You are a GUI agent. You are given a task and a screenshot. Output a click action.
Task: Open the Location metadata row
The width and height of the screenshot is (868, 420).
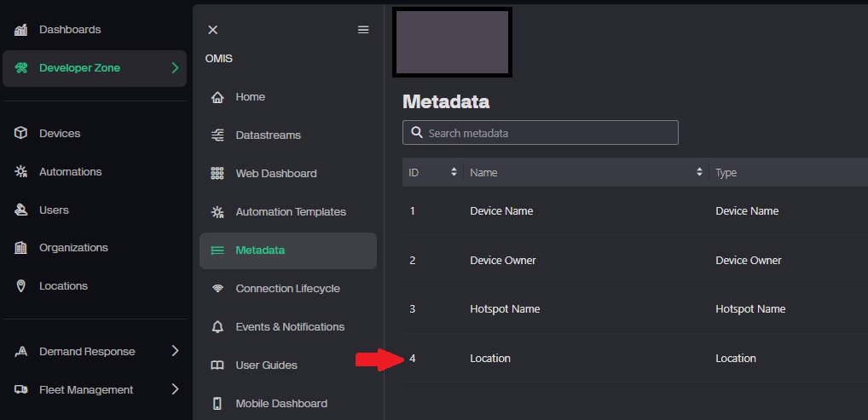tap(635, 358)
